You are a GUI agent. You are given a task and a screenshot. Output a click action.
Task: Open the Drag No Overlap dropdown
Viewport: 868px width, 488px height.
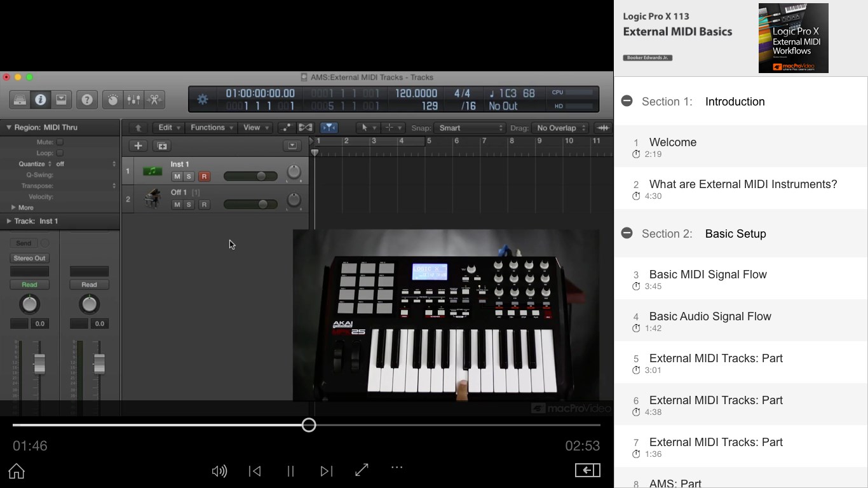click(560, 128)
